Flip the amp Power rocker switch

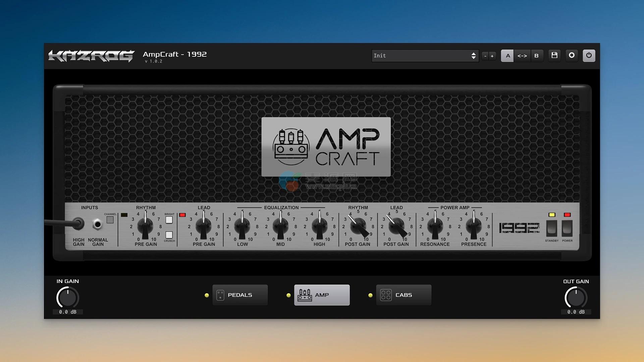point(567,228)
